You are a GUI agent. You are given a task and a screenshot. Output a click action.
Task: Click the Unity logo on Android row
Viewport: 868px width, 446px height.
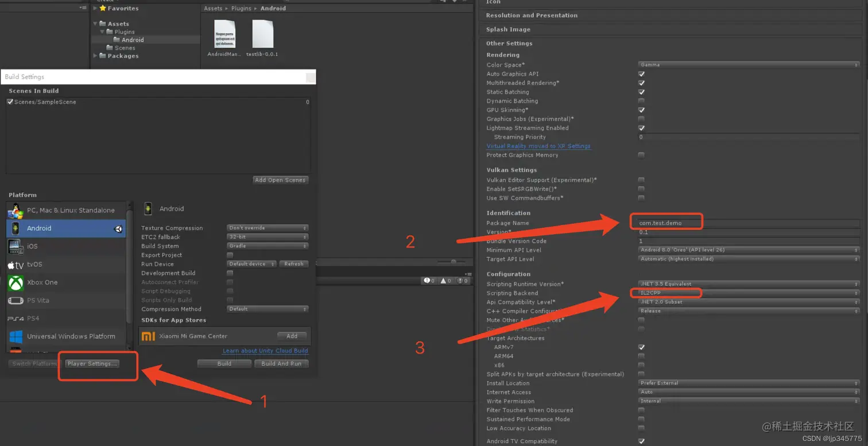coord(118,228)
